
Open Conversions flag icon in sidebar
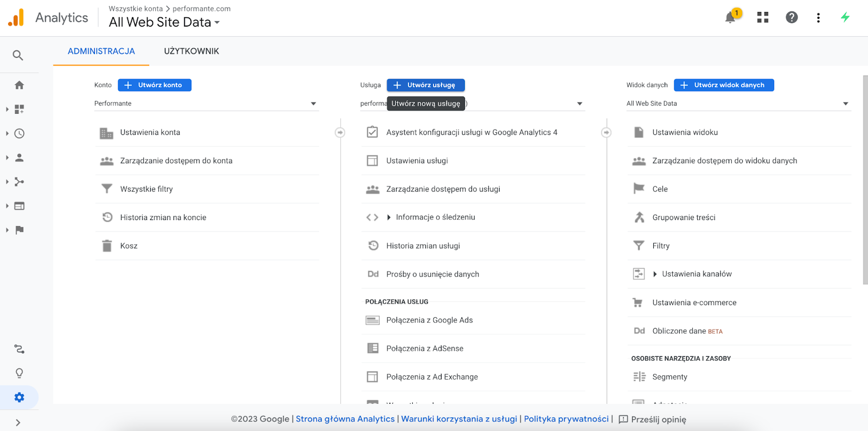[x=20, y=230]
